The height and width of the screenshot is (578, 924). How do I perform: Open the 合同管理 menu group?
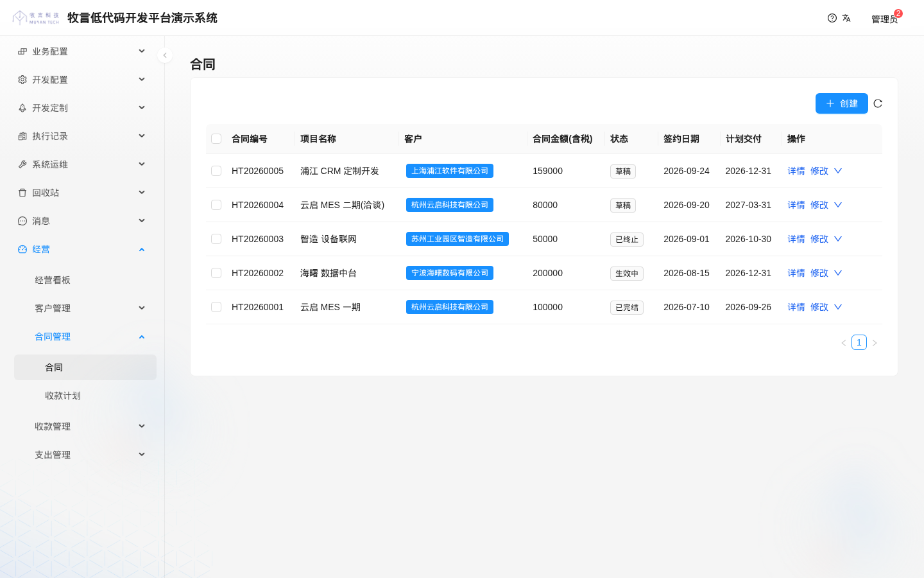(x=85, y=337)
